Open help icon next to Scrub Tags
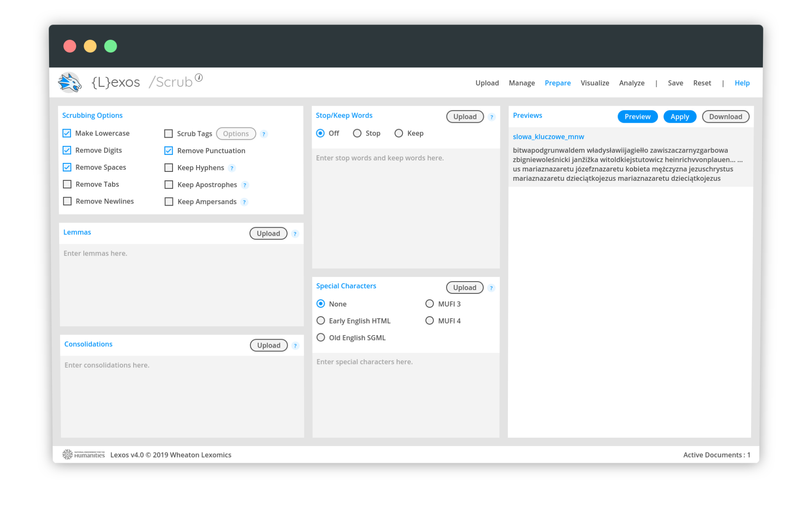This screenshot has width=812, height=508. 264,134
